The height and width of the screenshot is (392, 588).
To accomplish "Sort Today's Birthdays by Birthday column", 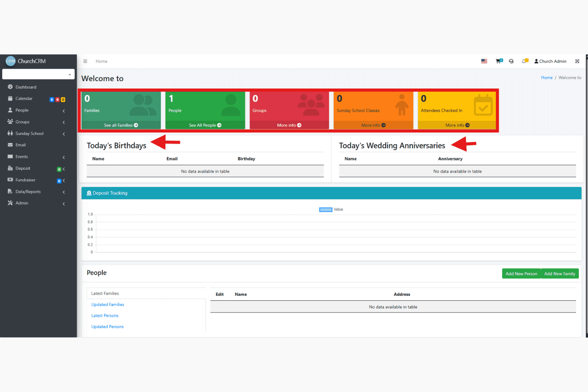I will point(246,159).
